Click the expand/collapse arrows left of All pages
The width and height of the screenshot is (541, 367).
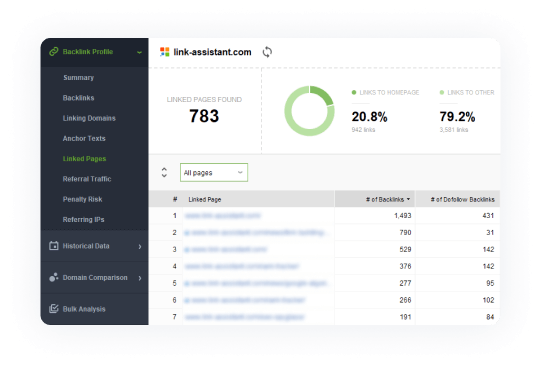[x=164, y=172]
